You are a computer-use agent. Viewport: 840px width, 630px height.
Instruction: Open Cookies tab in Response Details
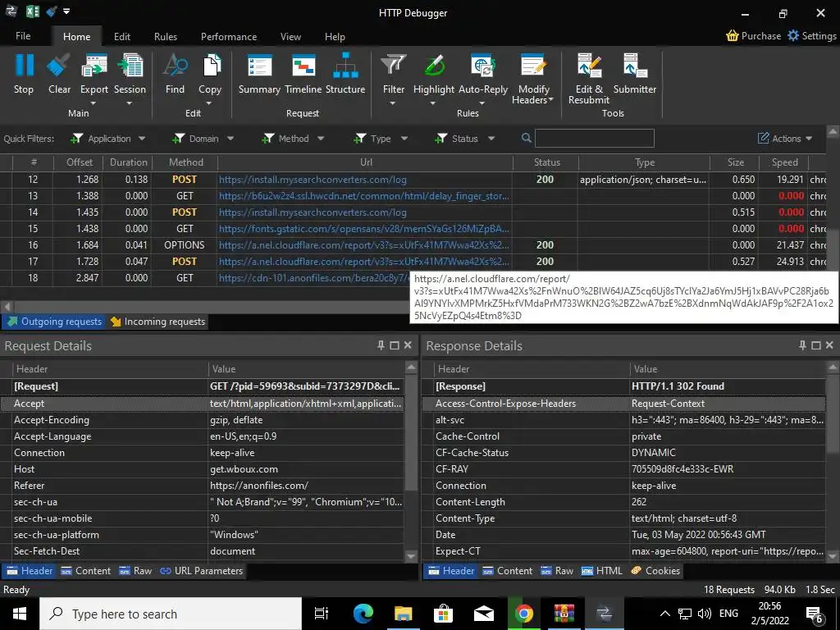[655, 571]
